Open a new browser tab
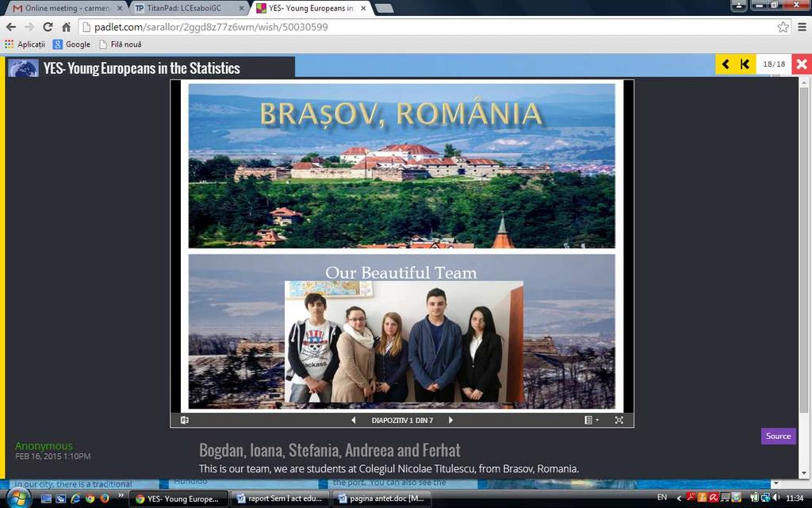The width and height of the screenshot is (812, 508). [x=384, y=8]
